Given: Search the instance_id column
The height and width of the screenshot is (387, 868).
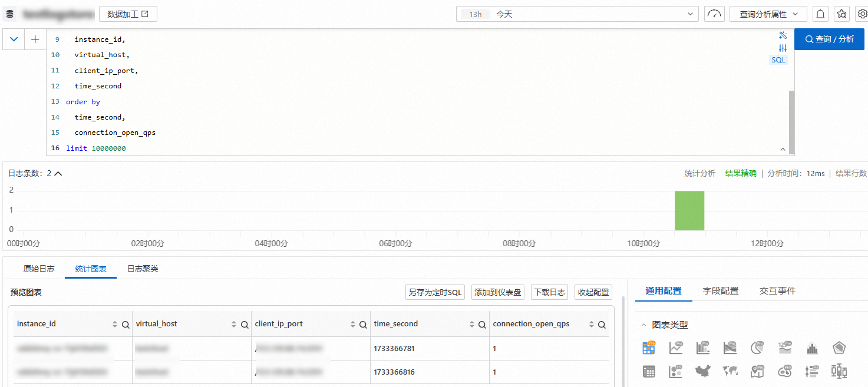Looking at the screenshot, I should (x=125, y=325).
